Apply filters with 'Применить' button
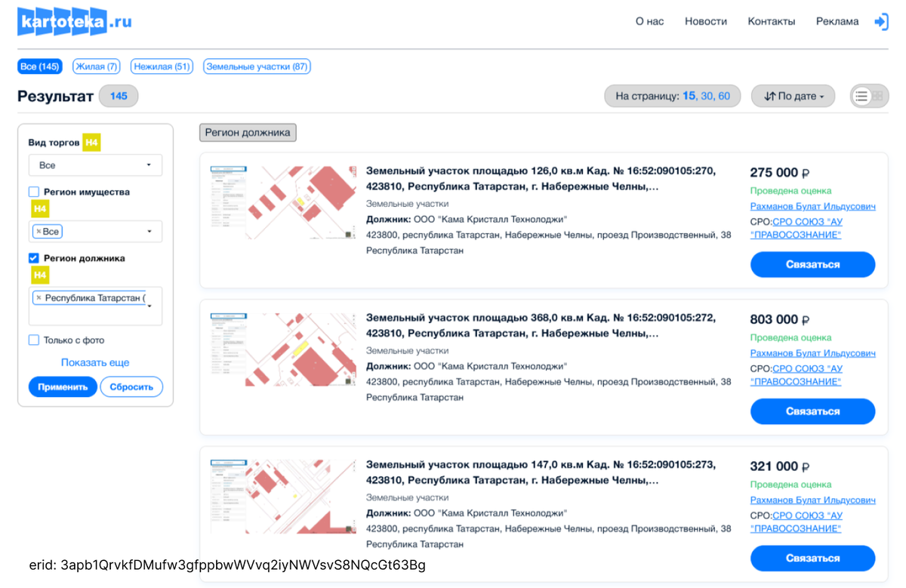Viewport: 906px width, 588px height. point(63,387)
